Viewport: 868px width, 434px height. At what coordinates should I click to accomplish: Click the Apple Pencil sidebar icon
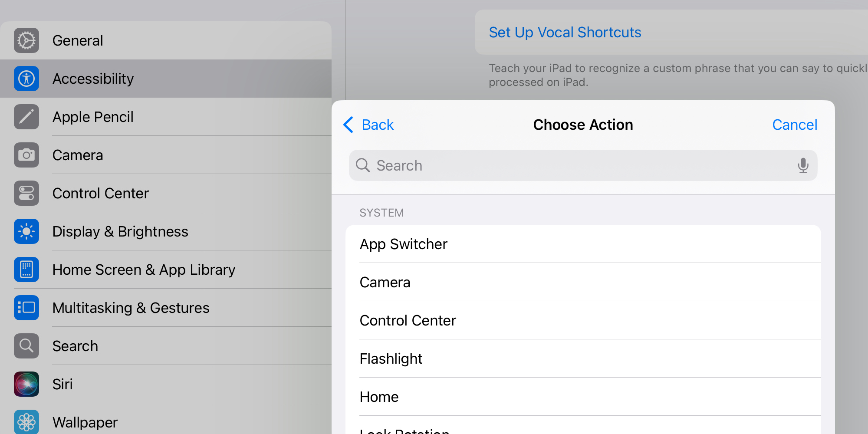click(26, 117)
